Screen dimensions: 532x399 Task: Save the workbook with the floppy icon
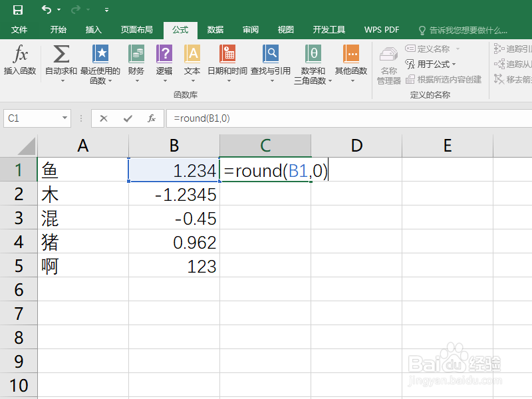(x=18, y=10)
